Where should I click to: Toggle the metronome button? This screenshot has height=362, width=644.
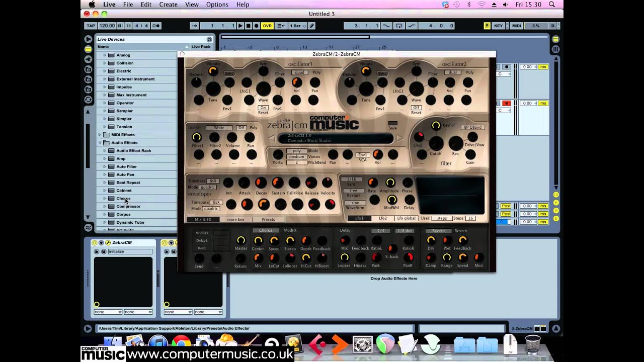coord(156,26)
